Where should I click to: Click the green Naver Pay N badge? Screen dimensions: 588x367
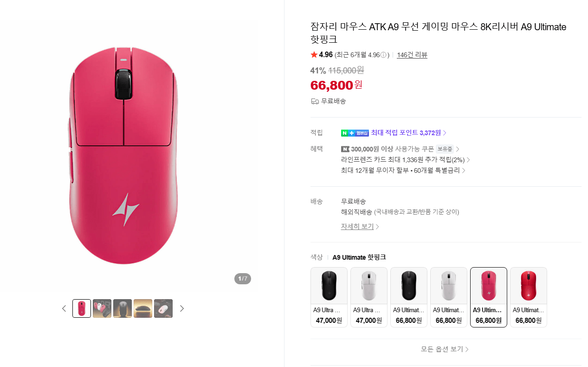coord(344,133)
